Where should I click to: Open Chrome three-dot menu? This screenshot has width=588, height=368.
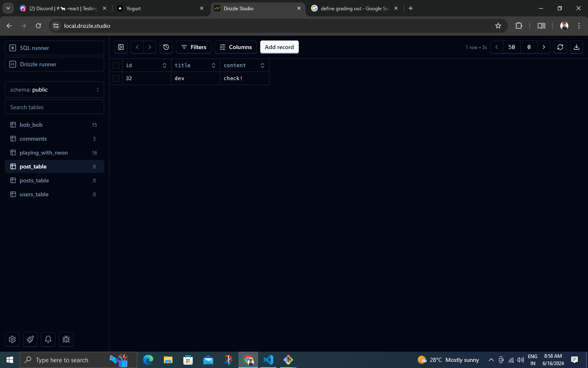(579, 26)
